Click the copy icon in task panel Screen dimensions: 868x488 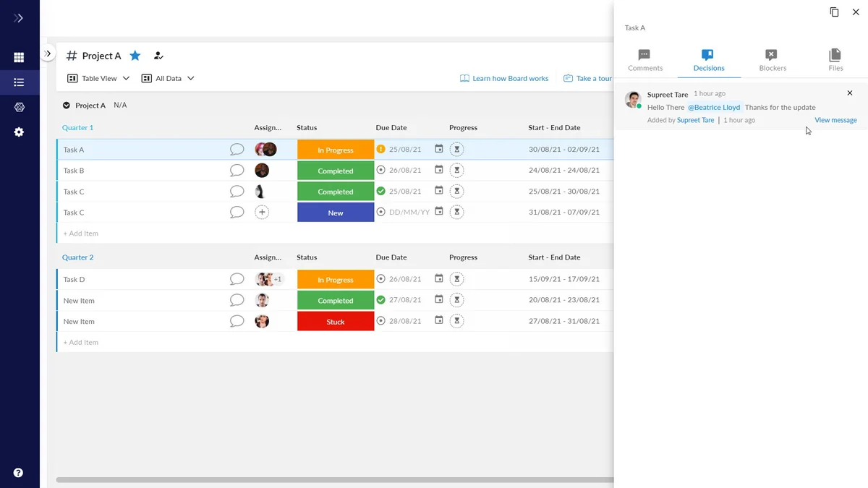coord(834,12)
